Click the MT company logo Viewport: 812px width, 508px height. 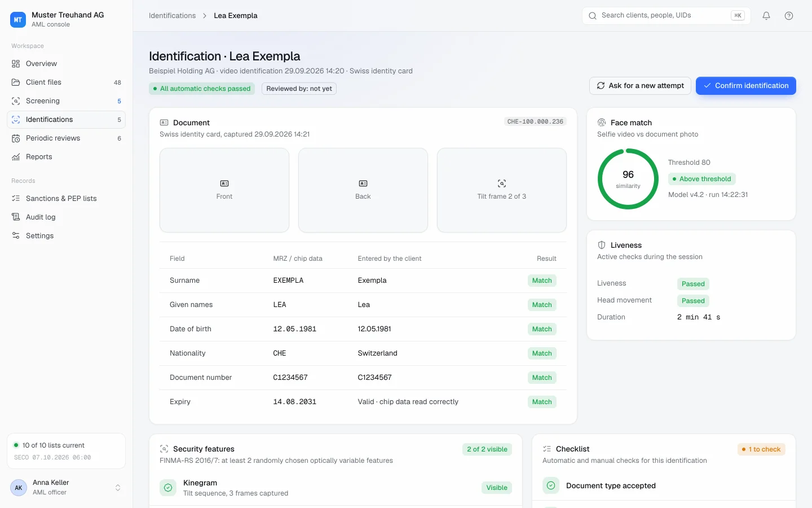tap(18, 20)
